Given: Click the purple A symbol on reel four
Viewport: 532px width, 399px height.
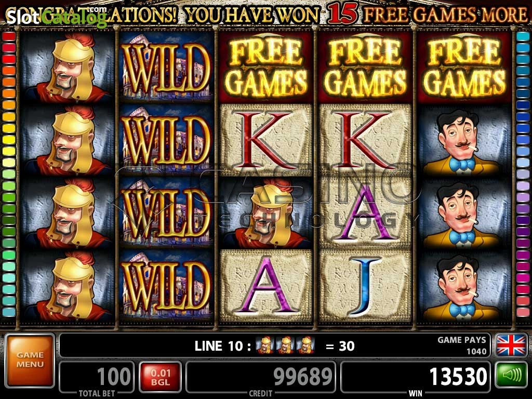Looking at the screenshot, I should point(365,212).
